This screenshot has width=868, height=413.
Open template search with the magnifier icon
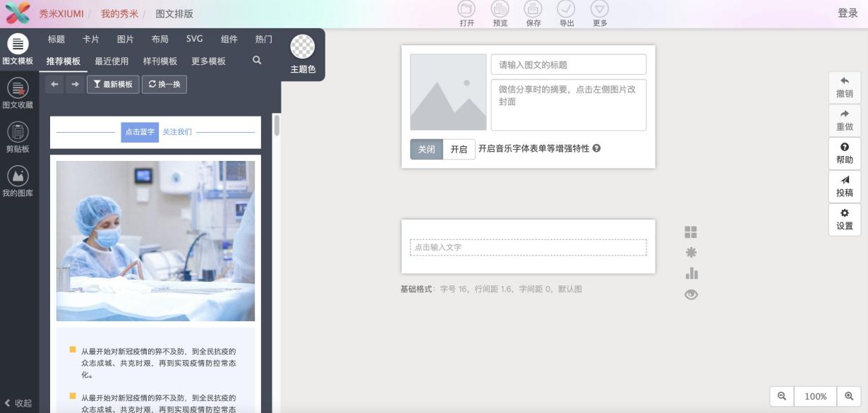[257, 60]
